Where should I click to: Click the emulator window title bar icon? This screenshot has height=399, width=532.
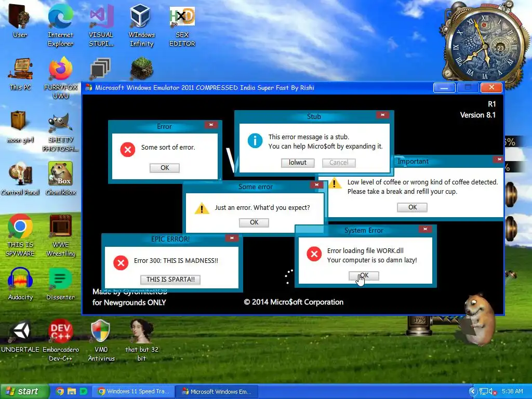88,87
